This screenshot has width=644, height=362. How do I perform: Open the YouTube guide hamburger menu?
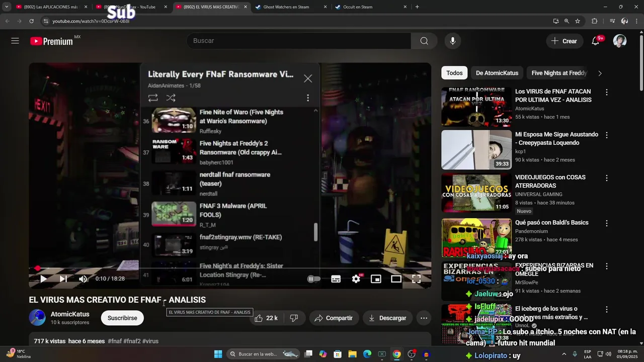(x=15, y=41)
